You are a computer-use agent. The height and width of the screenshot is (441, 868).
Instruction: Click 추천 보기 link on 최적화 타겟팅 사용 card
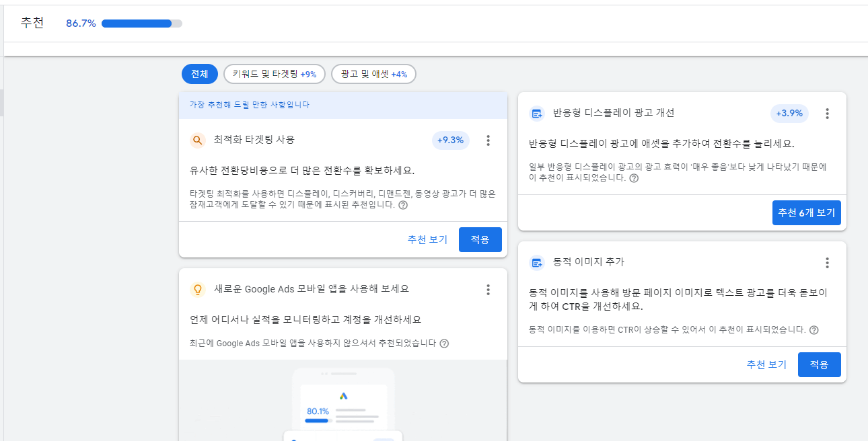427,239
